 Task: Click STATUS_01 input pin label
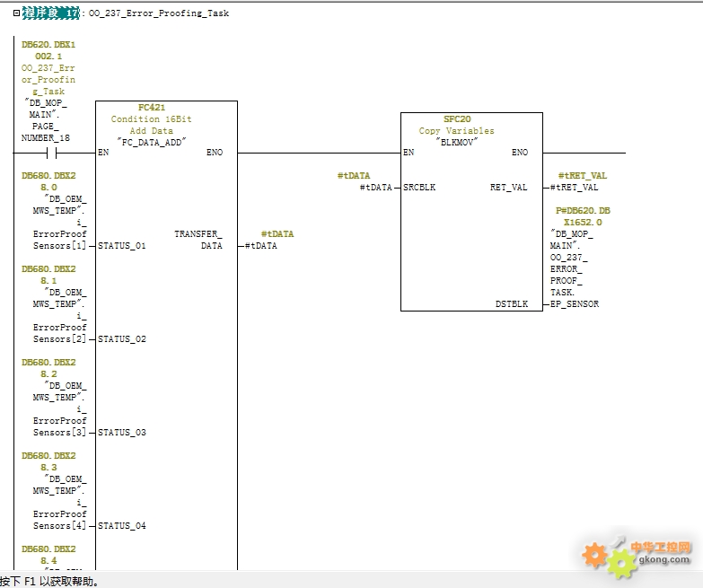[122, 246]
